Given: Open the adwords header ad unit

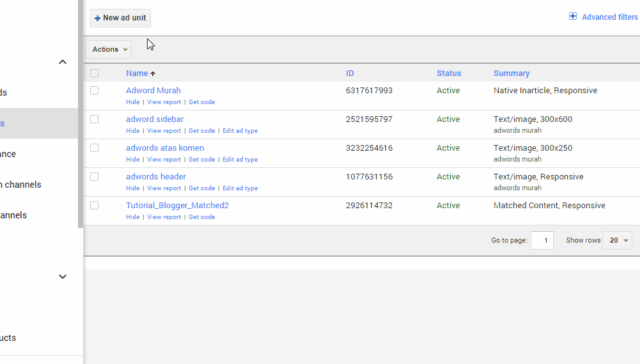Looking at the screenshot, I should 156,176.
